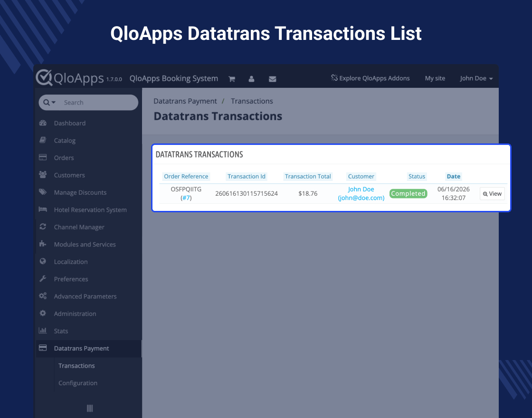532x418 pixels.
Task: Click the Manage Discounts tag icon
Action: (x=43, y=192)
